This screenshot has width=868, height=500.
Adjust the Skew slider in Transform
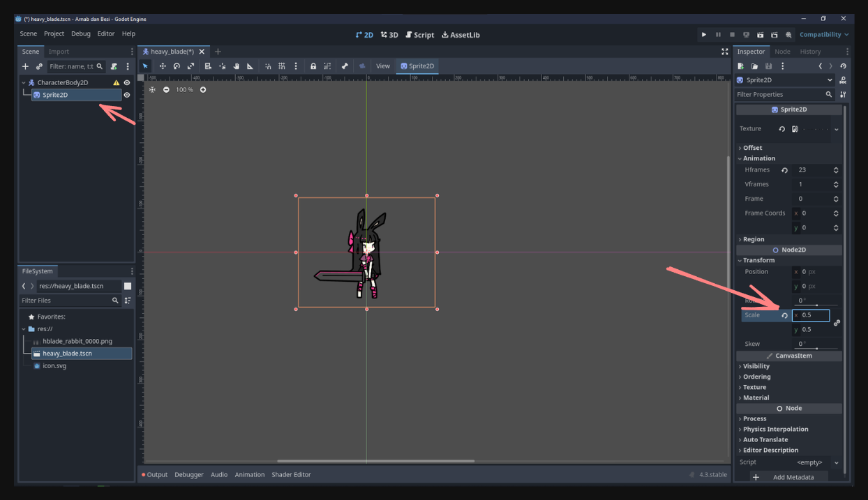coord(816,348)
